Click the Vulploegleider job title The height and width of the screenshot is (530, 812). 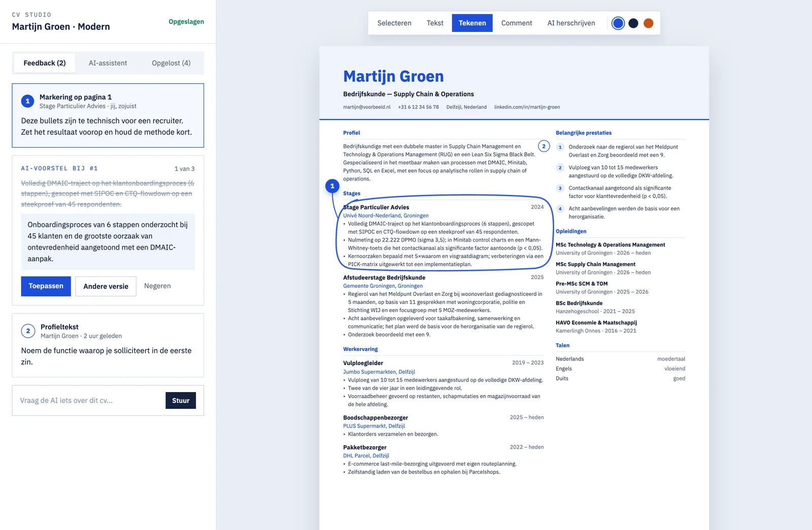tap(363, 363)
